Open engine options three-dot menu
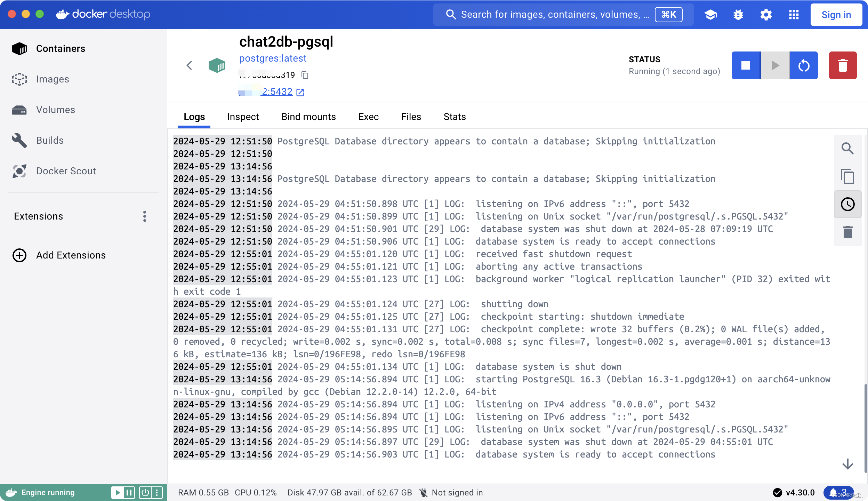868x501 pixels. (157, 493)
